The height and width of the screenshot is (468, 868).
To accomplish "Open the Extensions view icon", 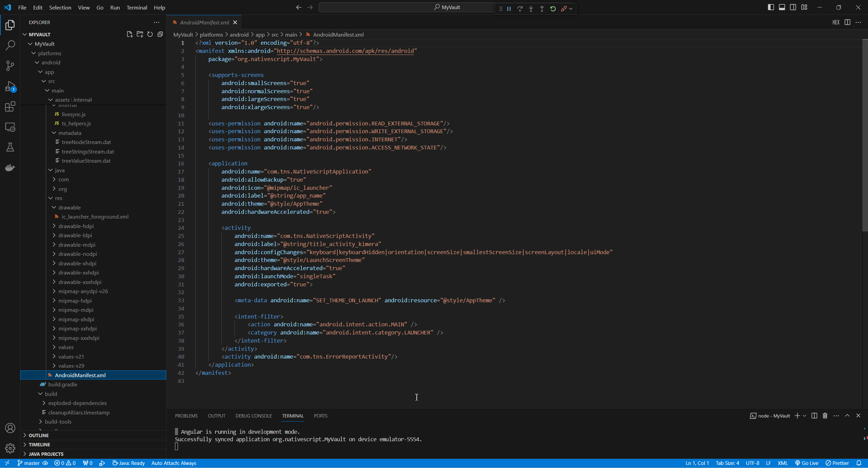I will pyautogui.click(x=10, y=107).
